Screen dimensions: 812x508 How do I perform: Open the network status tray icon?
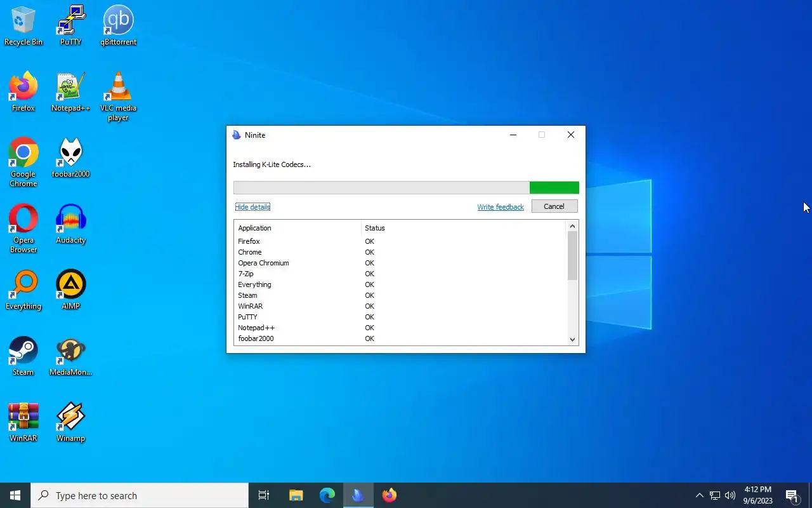pos(715,495)
